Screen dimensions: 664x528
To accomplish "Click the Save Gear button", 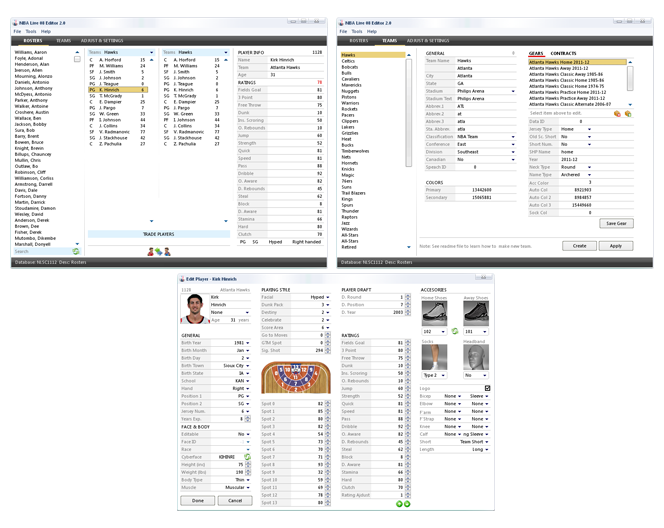I will pyautogui.click(x=616, y=223).
